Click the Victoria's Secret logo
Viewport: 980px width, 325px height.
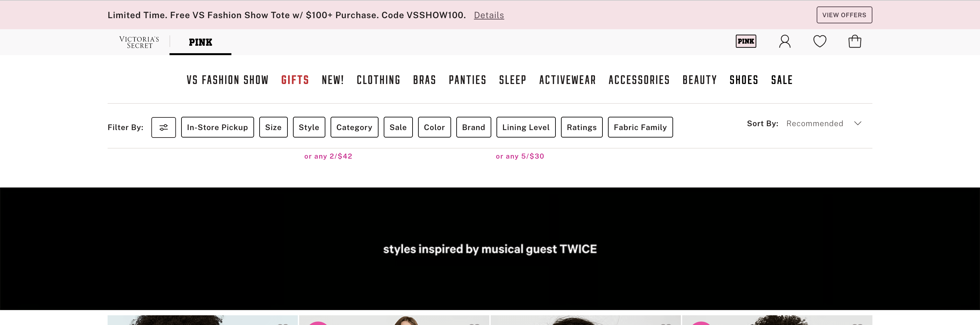point(139,42)
